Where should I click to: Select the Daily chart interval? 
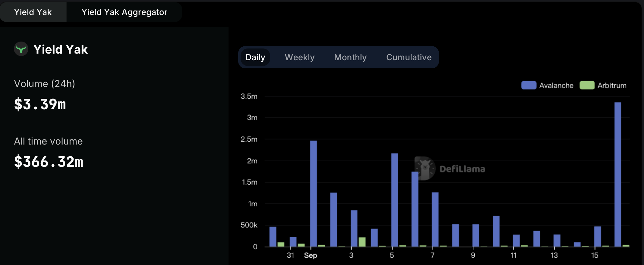[255, 57]
